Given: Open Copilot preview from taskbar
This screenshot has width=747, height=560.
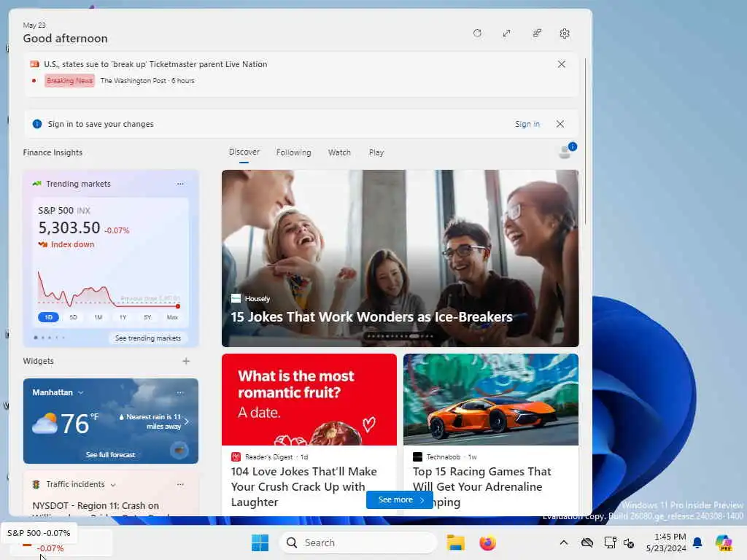Looking at the screenshot, I should tap(724, 542).
